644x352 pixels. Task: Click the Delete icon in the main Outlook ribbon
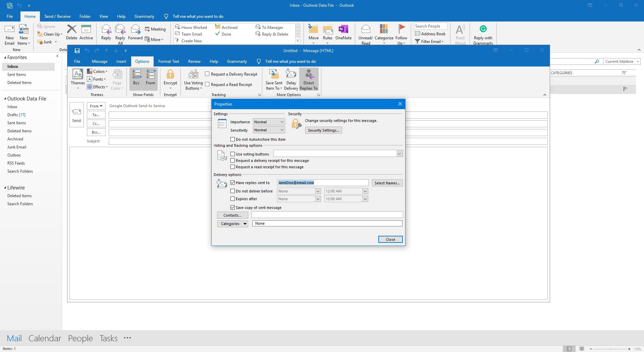coord(71,29)
